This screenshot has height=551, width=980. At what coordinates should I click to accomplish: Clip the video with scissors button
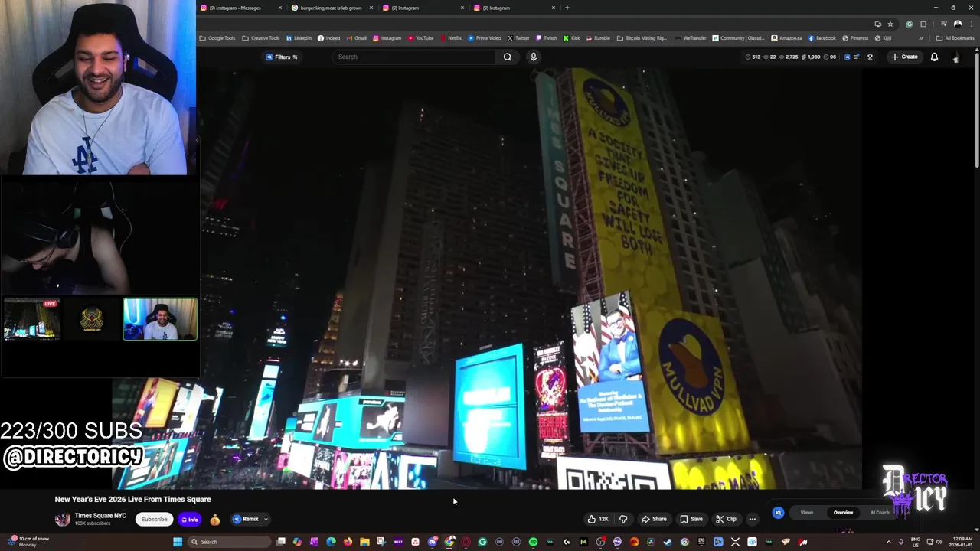click(727, 519)
